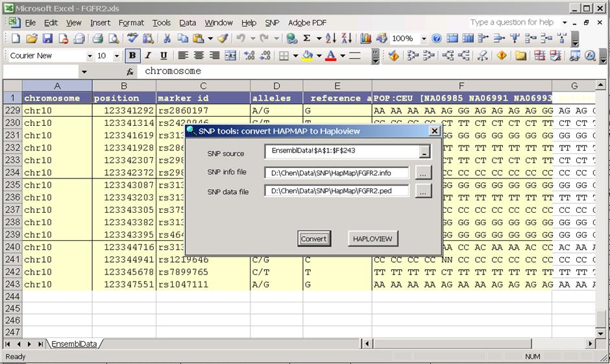This screenshot has width=610, height=364.
Task: Align text left
Action: [x=182, y=56]
